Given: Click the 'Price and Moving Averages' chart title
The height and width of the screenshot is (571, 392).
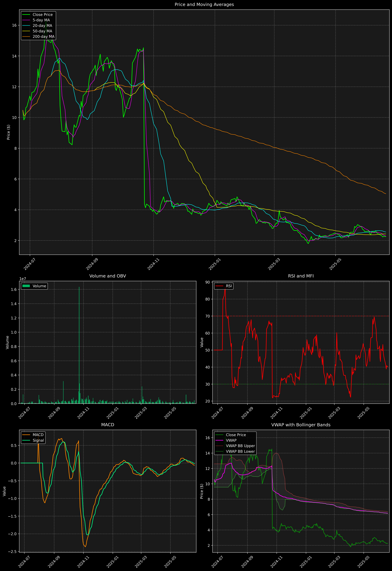Looking at the screenshot, I should 204,4.
